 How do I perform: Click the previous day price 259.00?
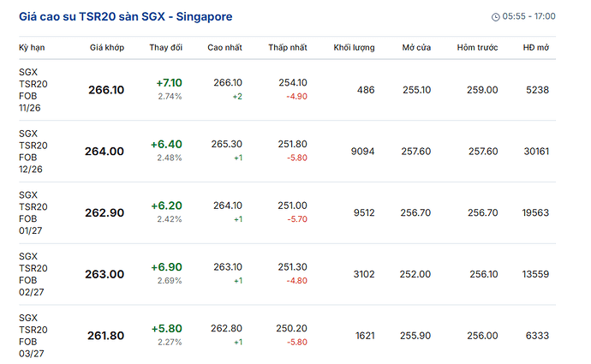tap(482, 90)
